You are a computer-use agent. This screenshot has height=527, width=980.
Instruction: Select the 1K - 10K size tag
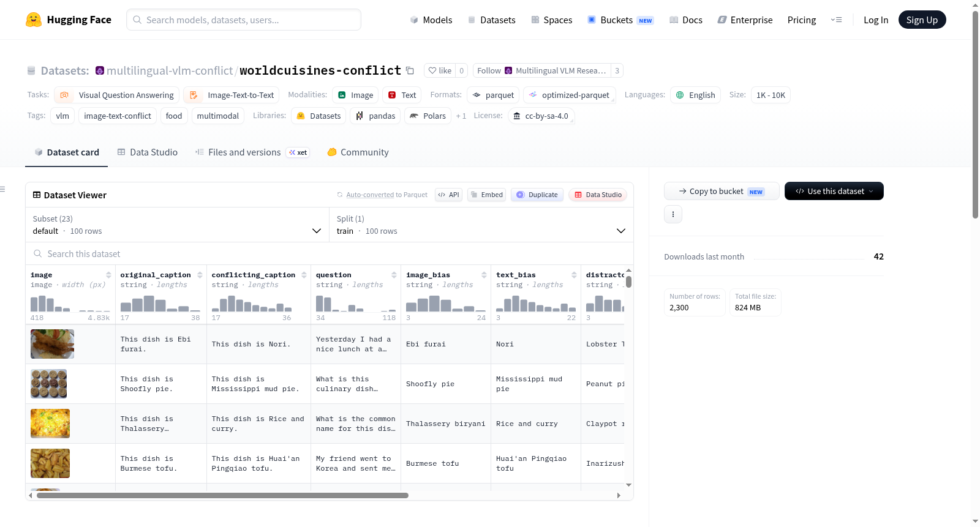tap(771, 95)
